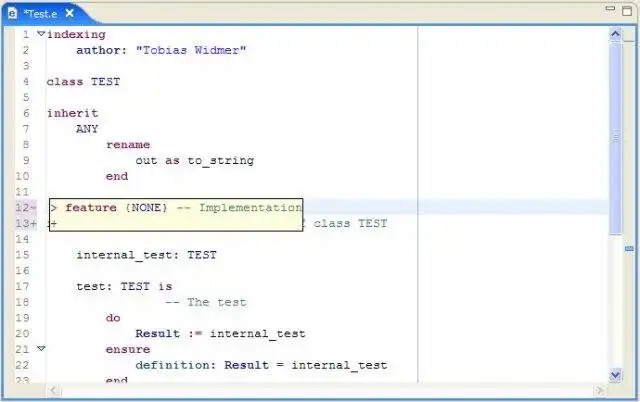Click "out as to_string" on line 9
Viewport: 640px width, 402px height.
pyautogui.click(x=195, y=161)
